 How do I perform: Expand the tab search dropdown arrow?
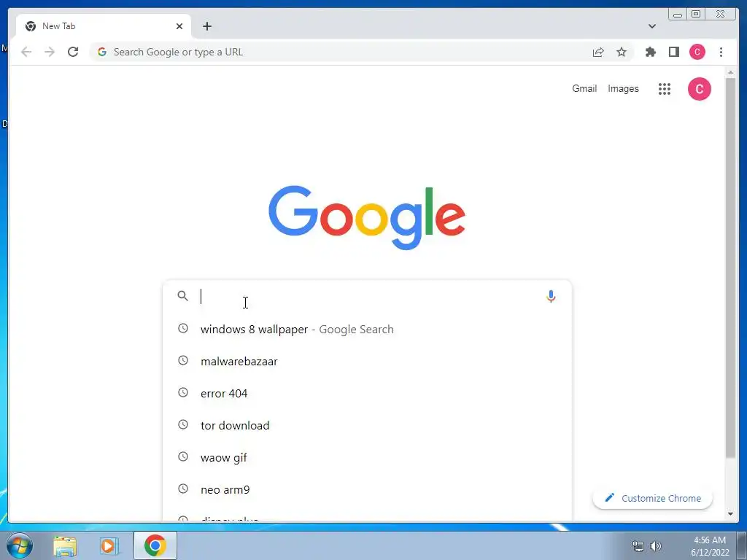[651, 26]
